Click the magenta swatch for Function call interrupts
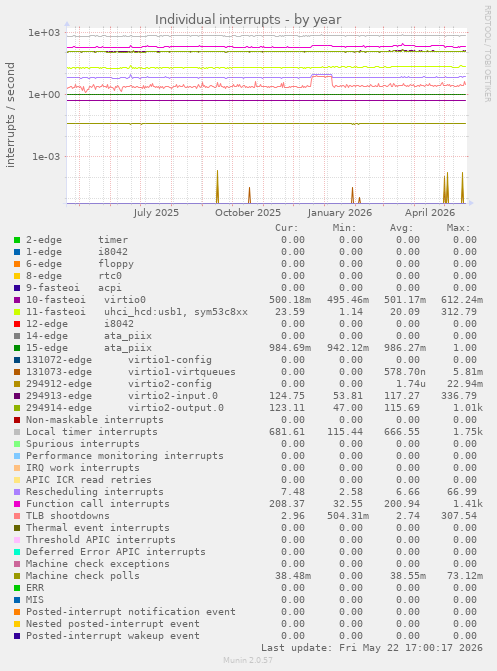497x671 pixels. (17, 504)
